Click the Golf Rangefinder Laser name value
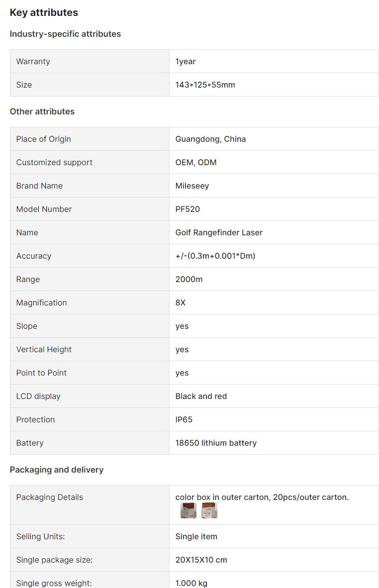The image size is (379, 588). point(219,232)
